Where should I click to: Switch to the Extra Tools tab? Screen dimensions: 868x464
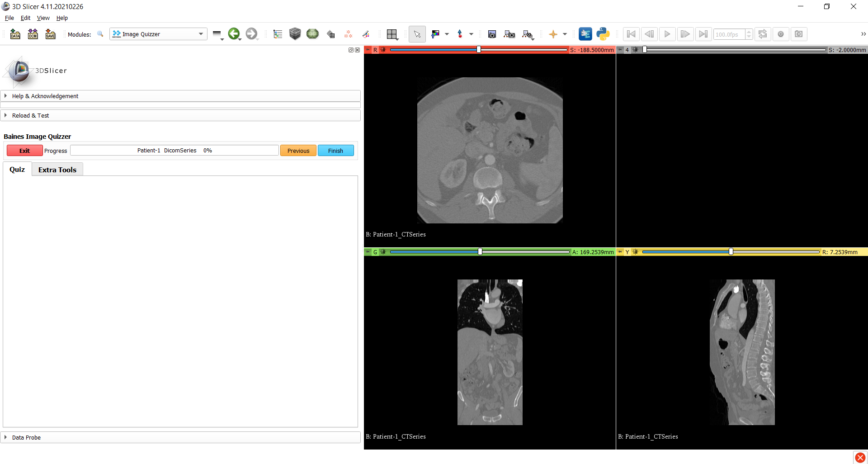click(x=57, y=169)
